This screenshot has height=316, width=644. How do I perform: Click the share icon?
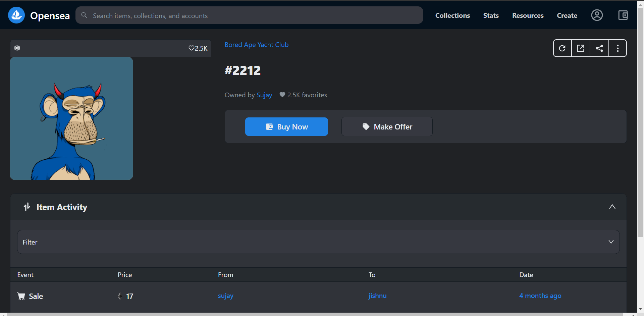599,48
